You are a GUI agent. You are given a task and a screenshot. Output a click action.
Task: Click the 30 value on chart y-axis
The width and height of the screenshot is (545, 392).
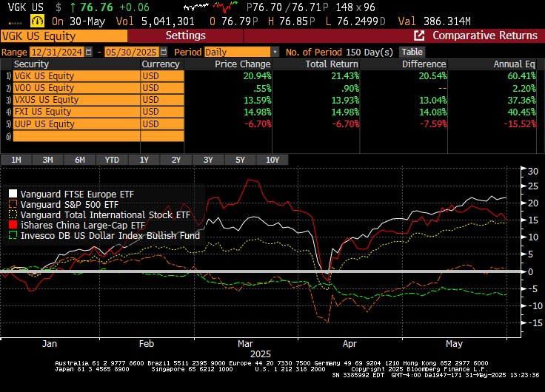click(x=533, y=171)
